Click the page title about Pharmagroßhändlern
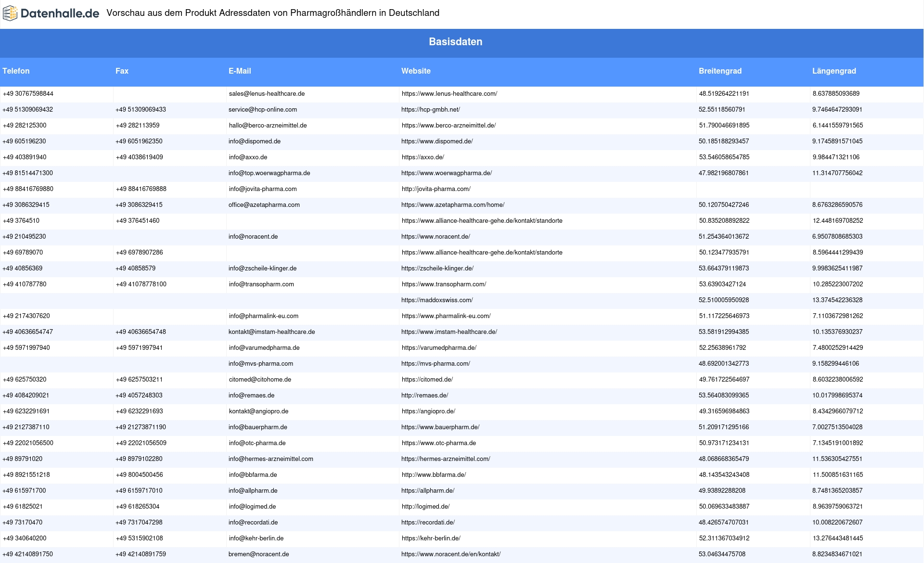The width and height of the screenshot is (924, 563). [x=273, y=13]
